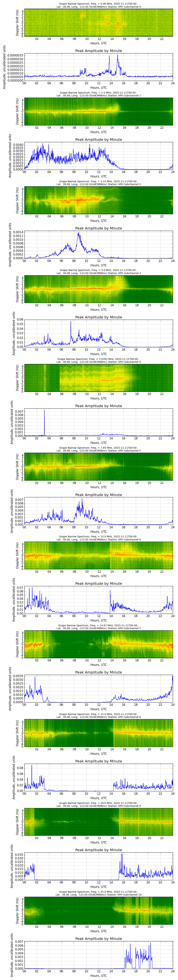Click the peak amplitude line chart under 15.0 MHz
The image size is (178, 980).
(x=98, y=778)
